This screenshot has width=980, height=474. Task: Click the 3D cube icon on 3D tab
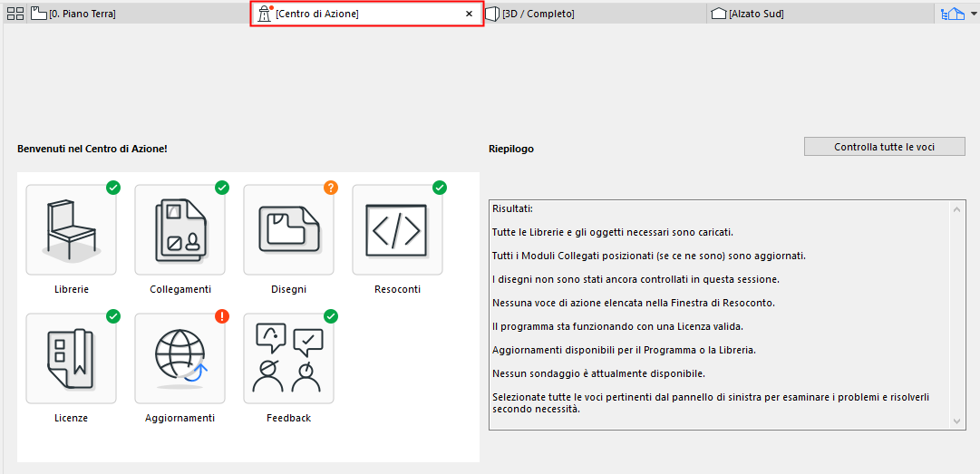click(x=493, y=13)
